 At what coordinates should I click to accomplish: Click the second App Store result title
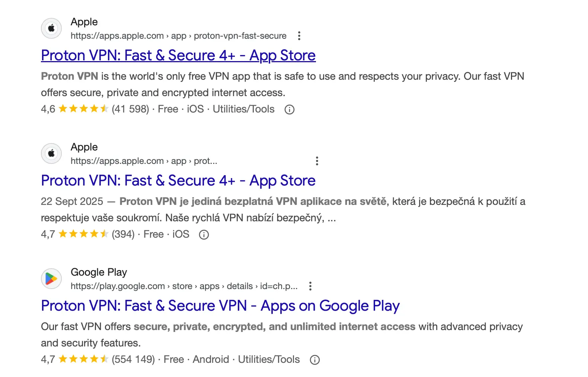(178, 180)
